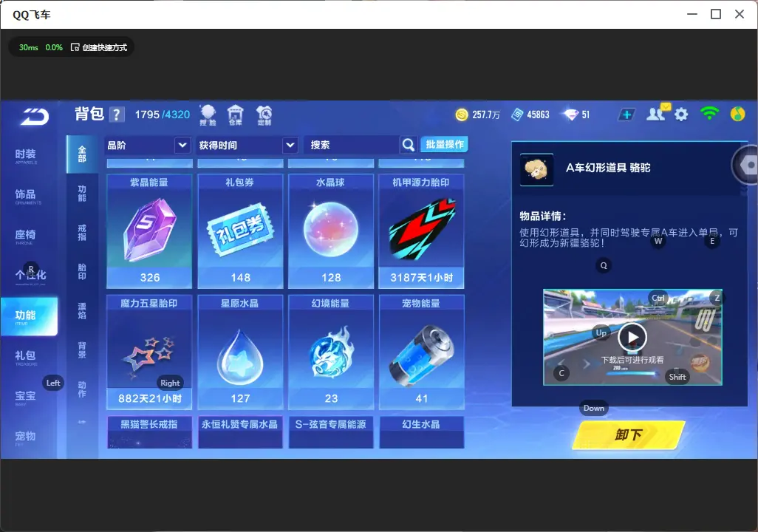
Task: Click the back logo icon beside 背包
Action: point(34,117)
